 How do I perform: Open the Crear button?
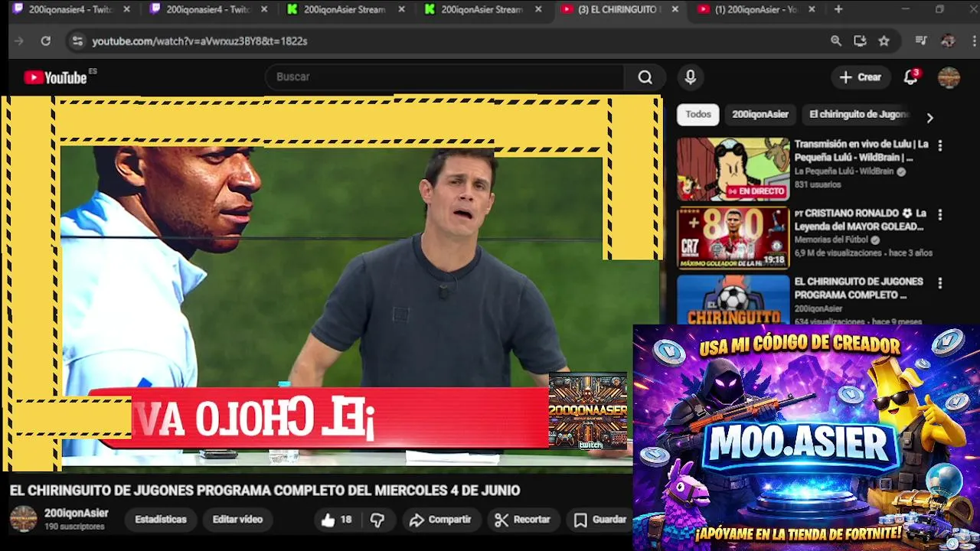pyautogui.click(x=861, y=77)
